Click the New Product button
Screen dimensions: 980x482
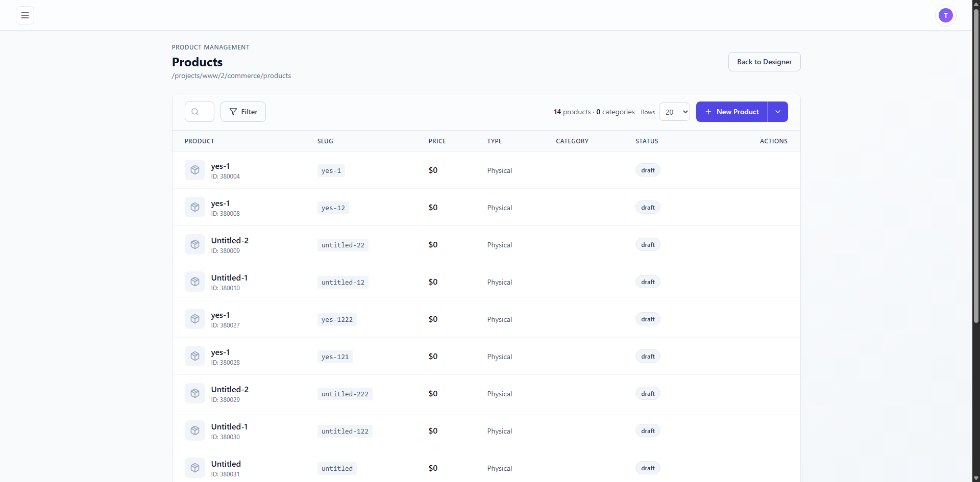coord(731,112)
